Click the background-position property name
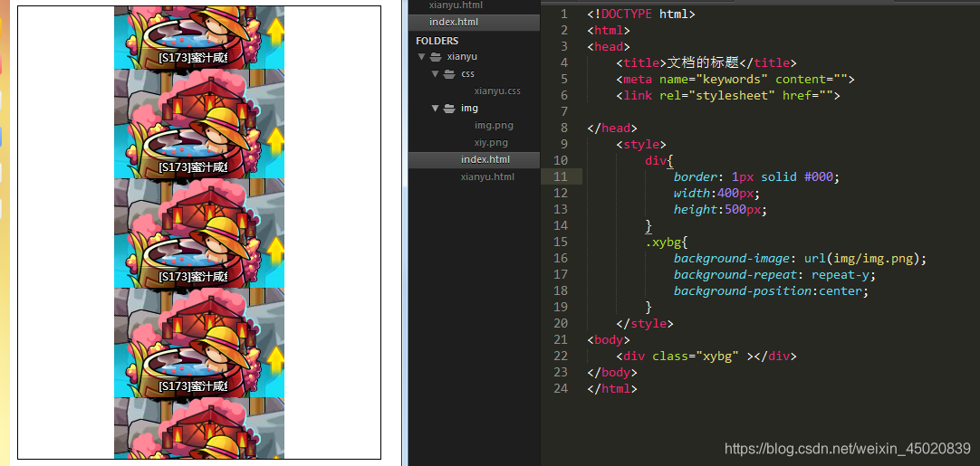Viewport: 980px width, 466px height. click(x=742, y=290)
